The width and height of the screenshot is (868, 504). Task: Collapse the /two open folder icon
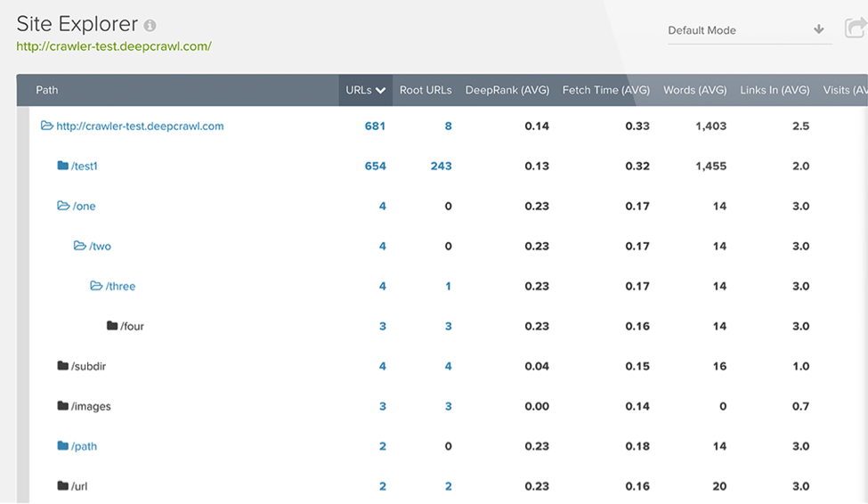pos(80,246)
